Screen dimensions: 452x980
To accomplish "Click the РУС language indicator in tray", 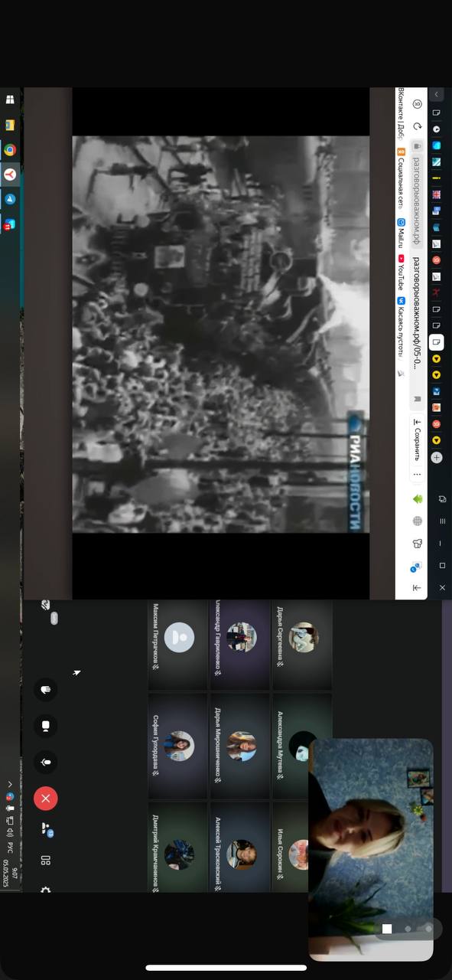I will click(10, 847).
